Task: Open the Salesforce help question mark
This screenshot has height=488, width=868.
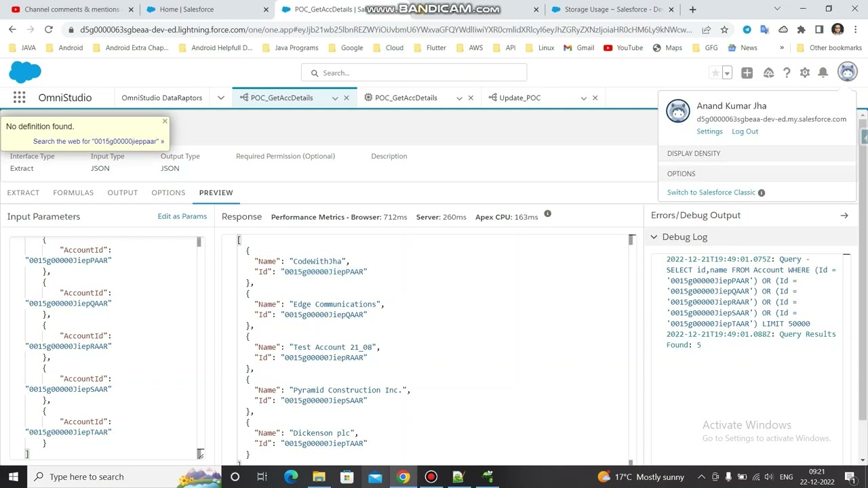Action: tap(787, 73)
